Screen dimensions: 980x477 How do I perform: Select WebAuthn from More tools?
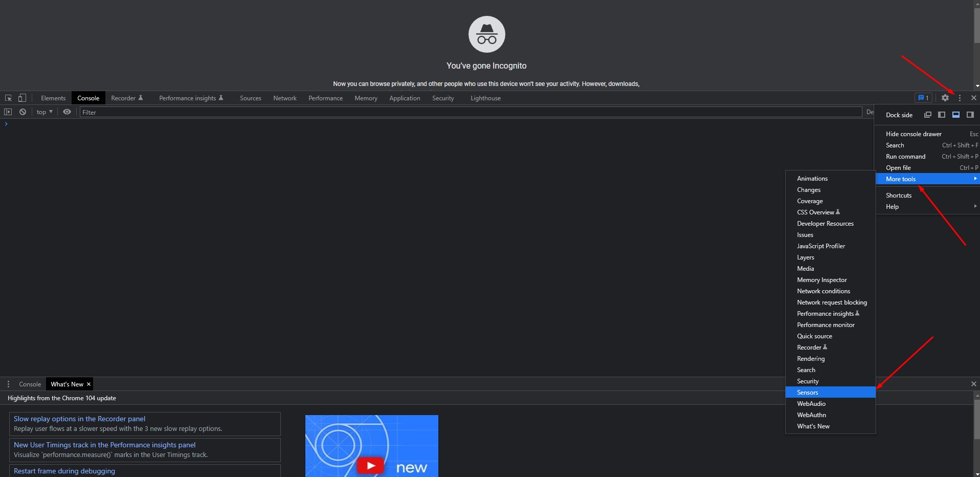831,415
